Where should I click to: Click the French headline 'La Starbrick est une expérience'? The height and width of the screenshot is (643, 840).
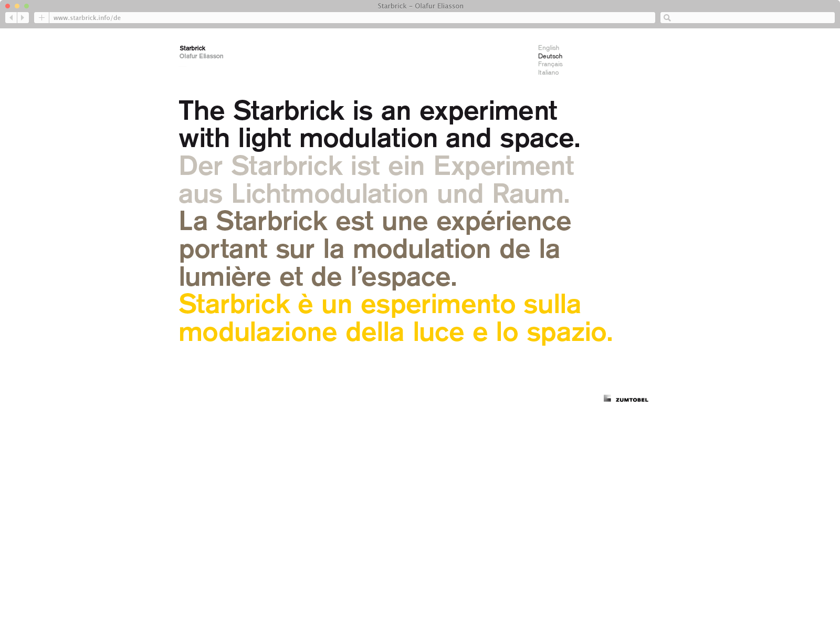[x=375, y=221]
